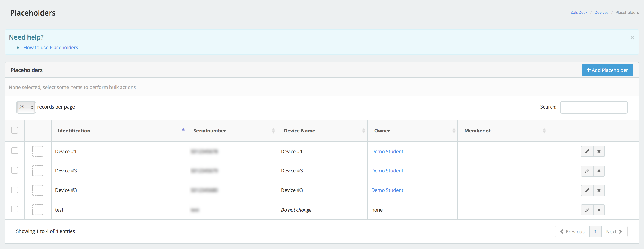Click the pencil edit icon in test row

pyautogui.click(x=587, y=210)
